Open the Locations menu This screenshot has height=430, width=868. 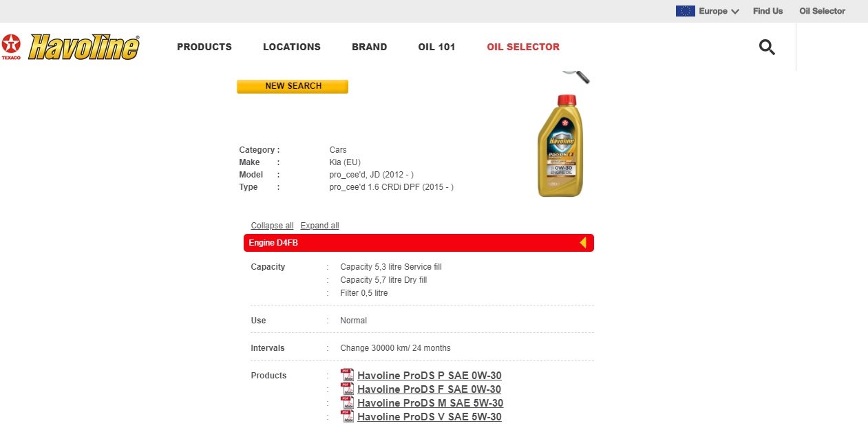pos(292,47)
